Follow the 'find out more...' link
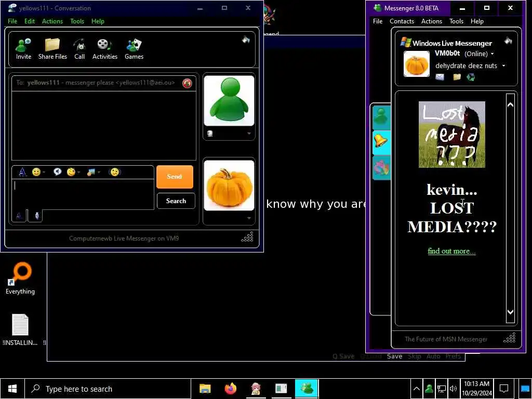 451,251
